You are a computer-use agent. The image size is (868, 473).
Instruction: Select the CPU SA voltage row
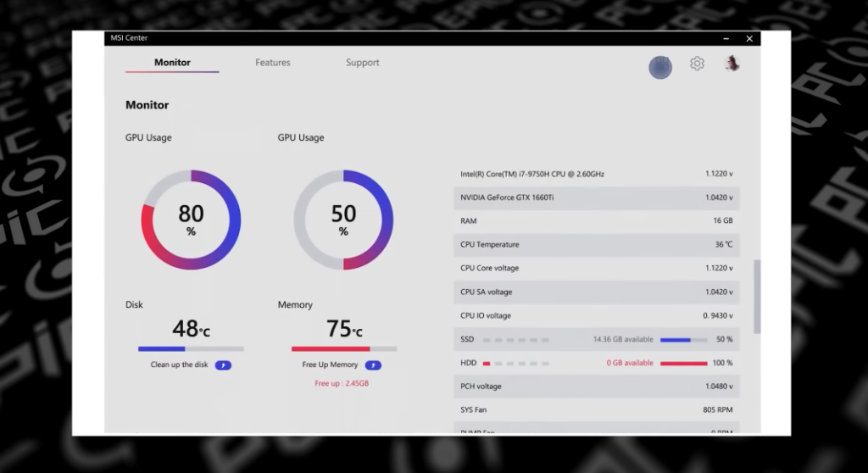[x=597, y=292]
